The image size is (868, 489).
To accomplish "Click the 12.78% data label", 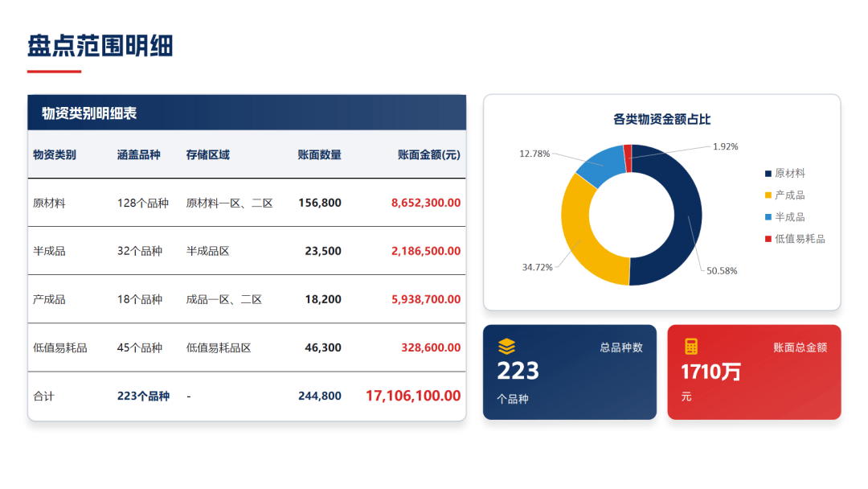I will pyautogui.click(x=534, y=154).
